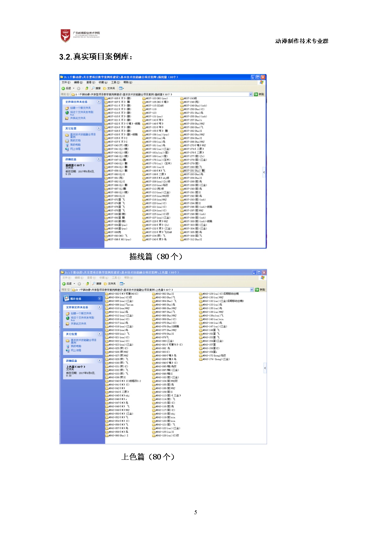Click the Back arrow in the 描线篇 window
The width and height of the screenshot is (392, 555).
(64, 88)
